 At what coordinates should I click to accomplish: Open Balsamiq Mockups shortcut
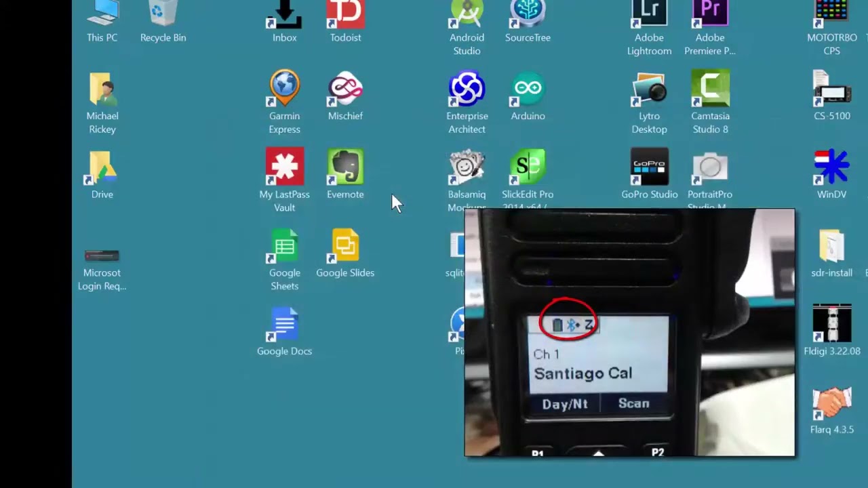tap(467, 179)
